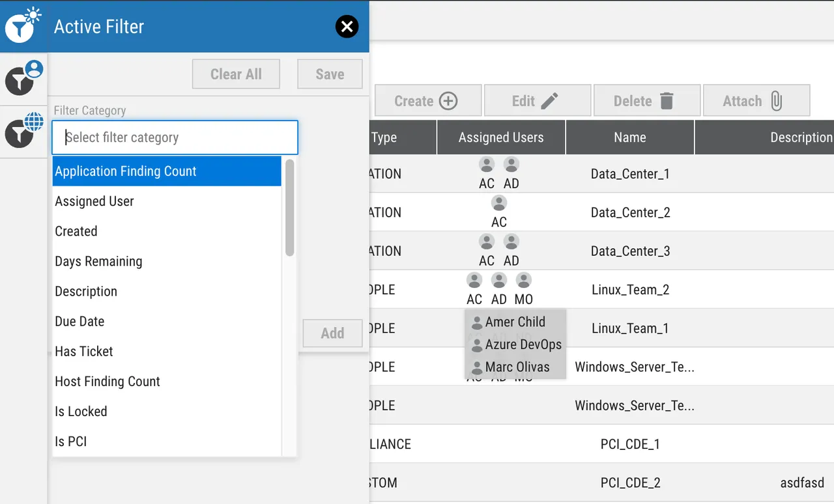The width and height of the screenshot is (834, 504).
Task: Select Days Remaining from the list
Action: [167, 261]
